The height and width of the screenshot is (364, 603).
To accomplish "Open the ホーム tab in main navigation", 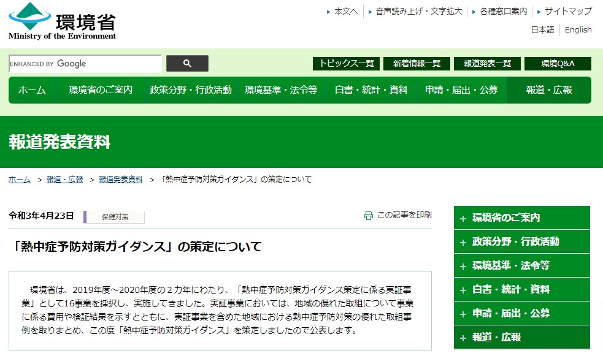I will pyautogui.click(x=32, y=90).
